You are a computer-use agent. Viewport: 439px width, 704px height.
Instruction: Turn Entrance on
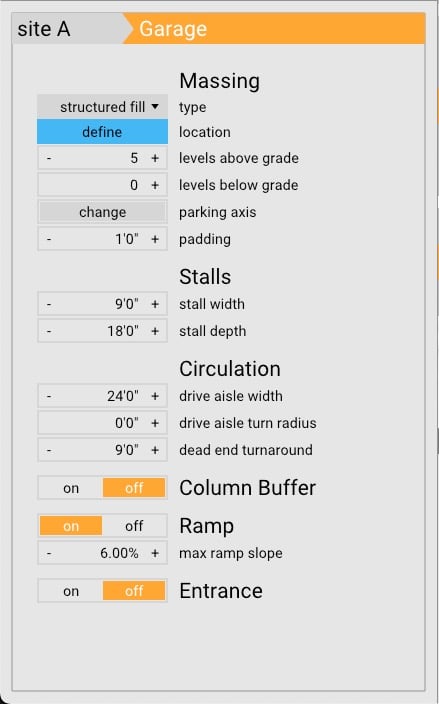point(71,591)
